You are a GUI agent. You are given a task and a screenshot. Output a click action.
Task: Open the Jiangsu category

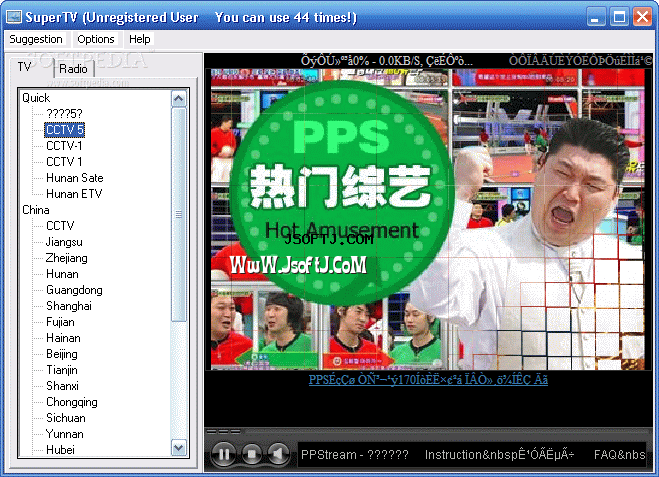coord(64,242)
